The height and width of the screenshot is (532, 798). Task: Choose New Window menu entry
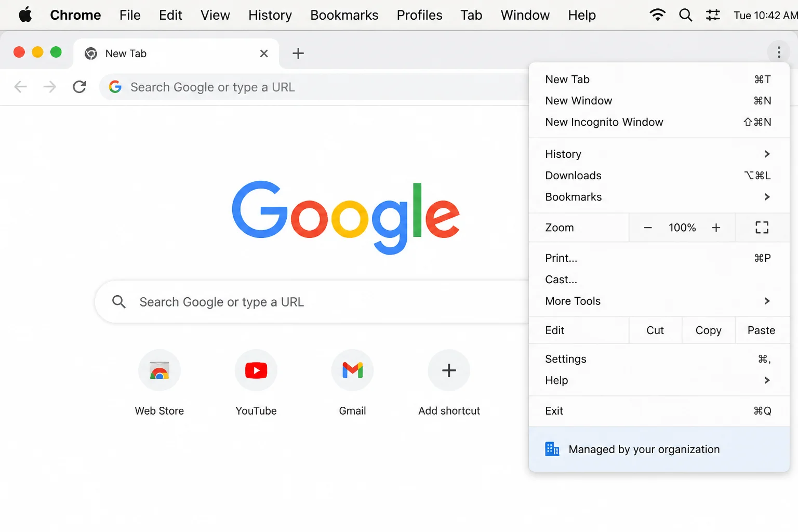click(659, 101)
